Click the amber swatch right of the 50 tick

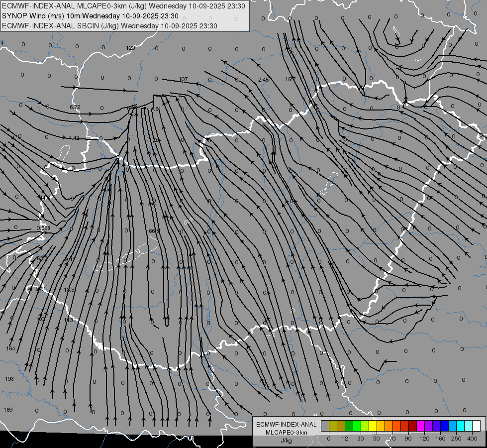[381, 426]
